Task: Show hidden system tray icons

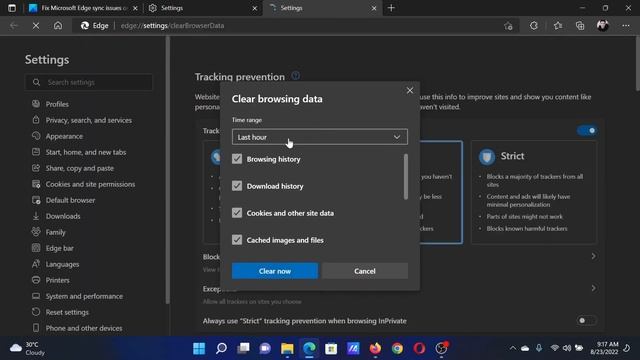Action: [x=513, y=348]
